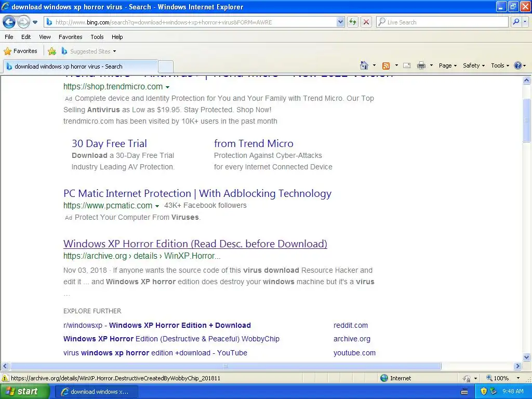Click Add to Favorites Bar star icon
Viewport: 532px width, 399px height.
(52, 51)
